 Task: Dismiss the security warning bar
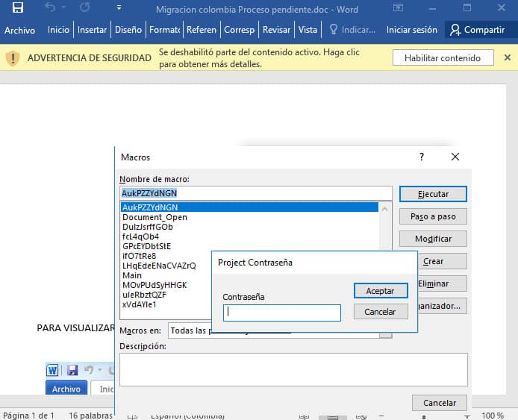click(x=507, y=58)
